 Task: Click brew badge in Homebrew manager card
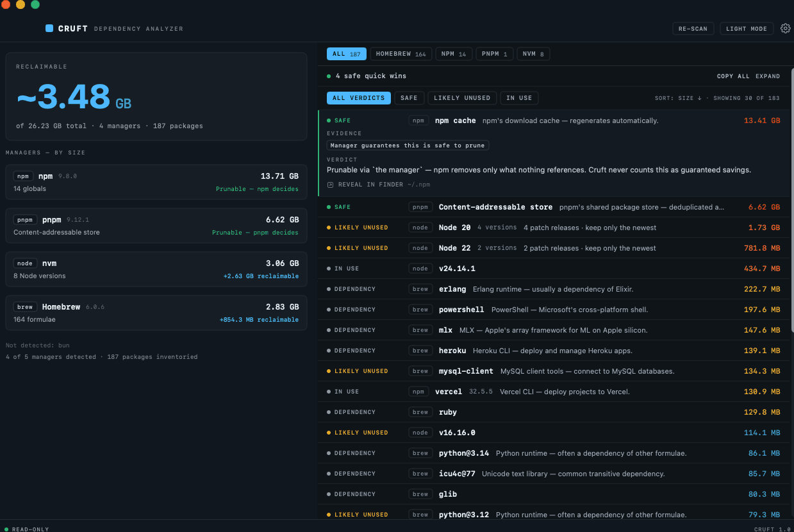pos(26,307)
